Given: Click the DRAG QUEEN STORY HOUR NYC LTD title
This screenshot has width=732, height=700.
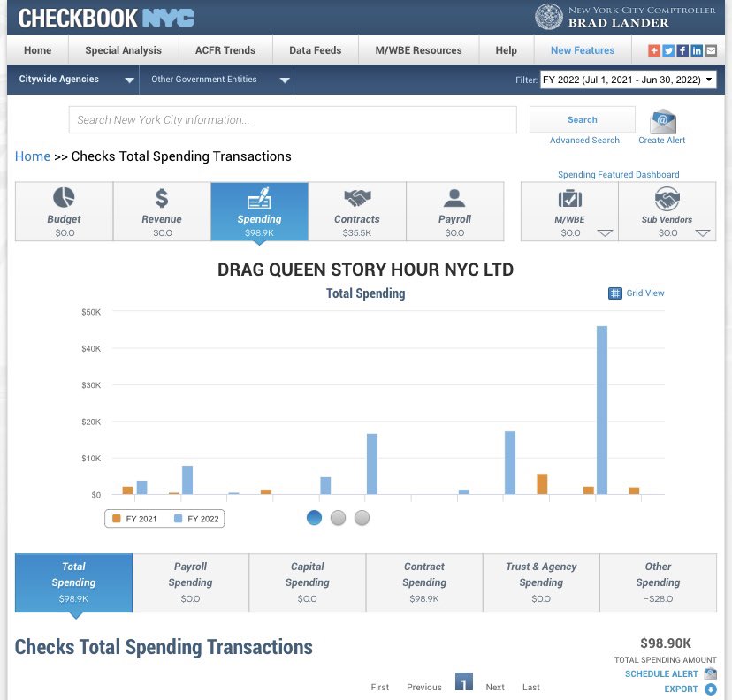Looking at the screenshot, I should coord(365,270).
